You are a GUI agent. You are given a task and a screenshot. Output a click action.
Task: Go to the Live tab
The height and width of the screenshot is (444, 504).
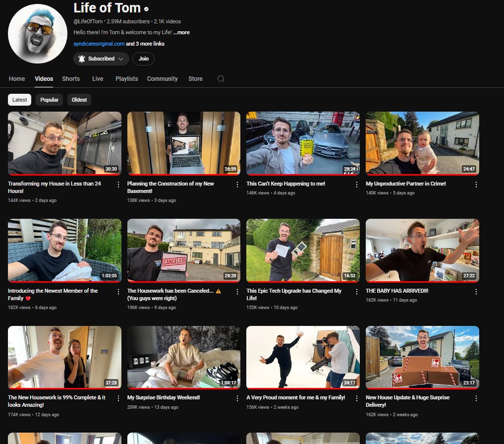click(98, 79)
